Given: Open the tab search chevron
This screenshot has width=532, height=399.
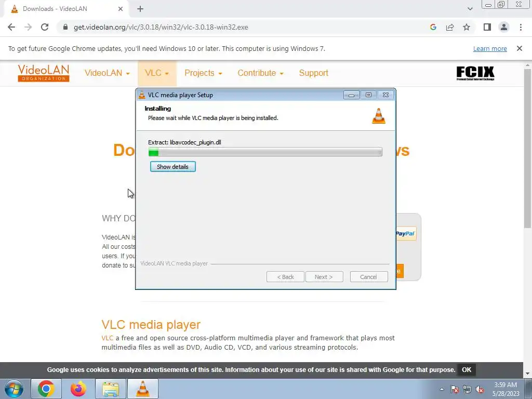Looking at the screenshot, I should click(470, 9).
